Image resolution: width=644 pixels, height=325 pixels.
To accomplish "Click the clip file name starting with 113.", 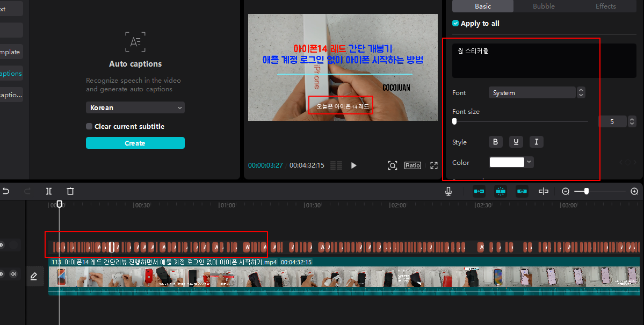I will [x=164, y=262].
